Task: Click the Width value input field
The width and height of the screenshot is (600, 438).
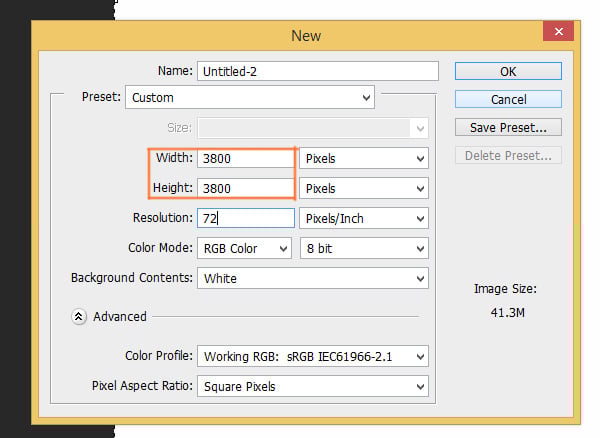Action: 245,158
